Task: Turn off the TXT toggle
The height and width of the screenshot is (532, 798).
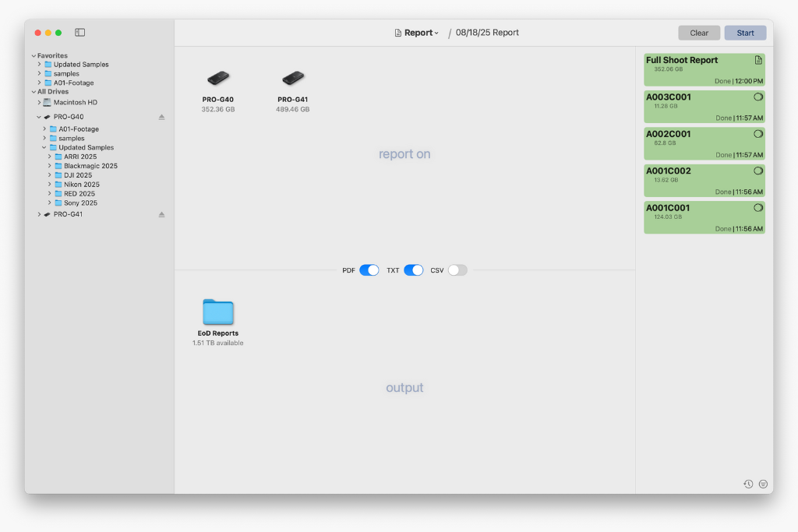Action: coord(413,270)
